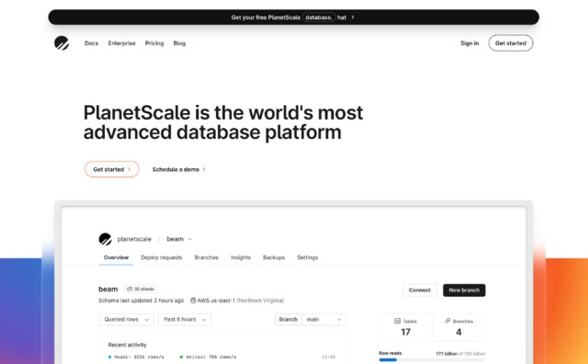Click the free PlanetScale database banner

(294, 18)
